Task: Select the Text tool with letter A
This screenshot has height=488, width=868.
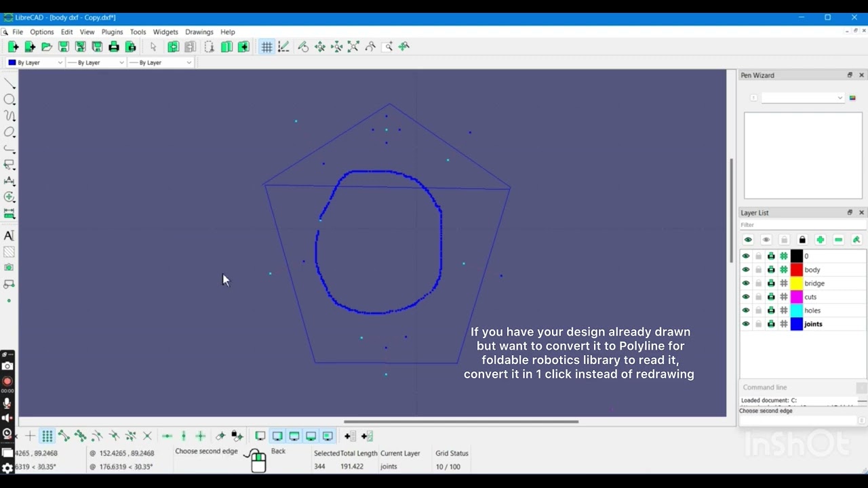Action: pos(9,236)
